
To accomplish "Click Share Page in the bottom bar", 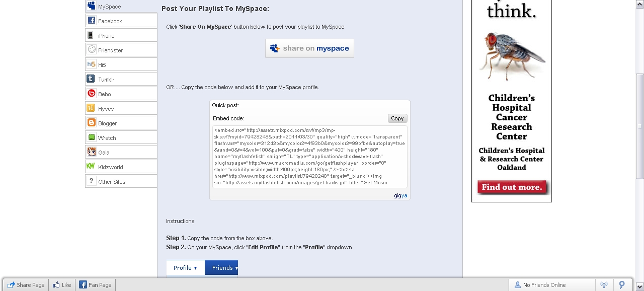I will pos(26,285).
